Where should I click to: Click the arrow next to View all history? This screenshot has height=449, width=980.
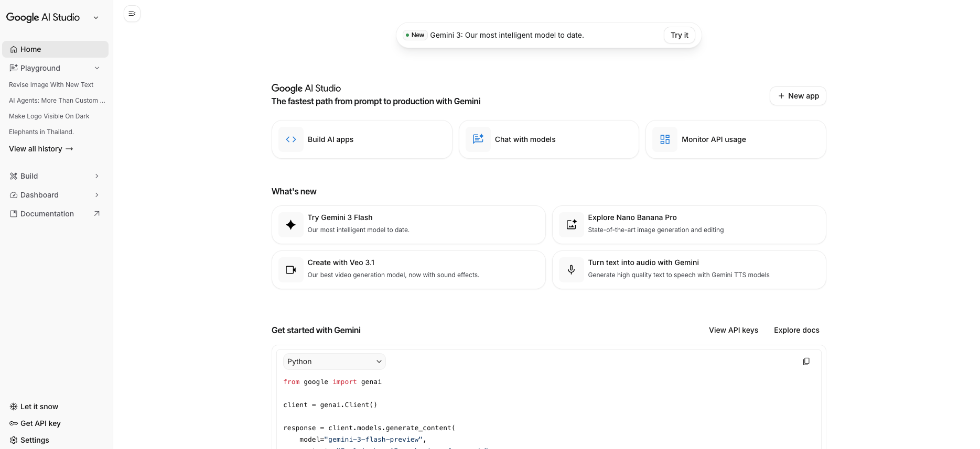coord(69,149)
